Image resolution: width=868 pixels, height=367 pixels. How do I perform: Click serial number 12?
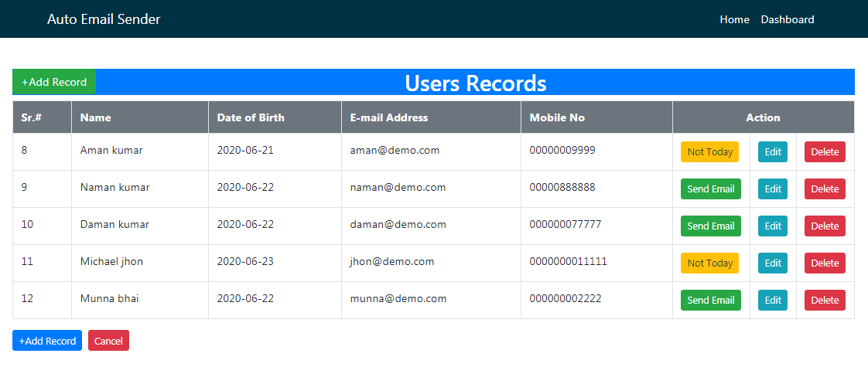tap(27, 298)
